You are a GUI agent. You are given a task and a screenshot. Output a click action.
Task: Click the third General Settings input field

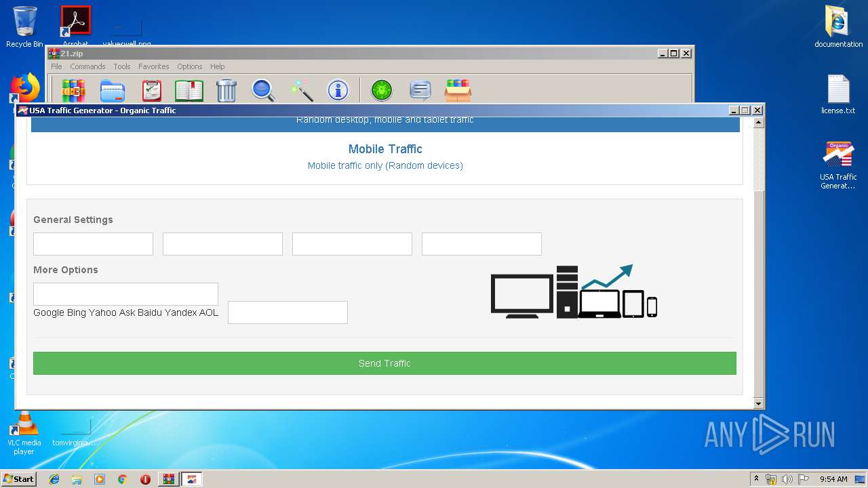(352, 244)
